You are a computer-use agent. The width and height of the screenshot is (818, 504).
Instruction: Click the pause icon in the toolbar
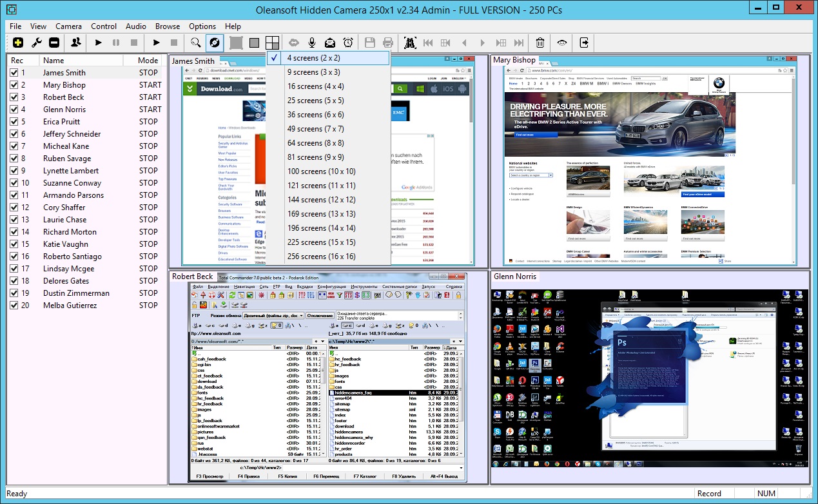(x=116, y=43)
